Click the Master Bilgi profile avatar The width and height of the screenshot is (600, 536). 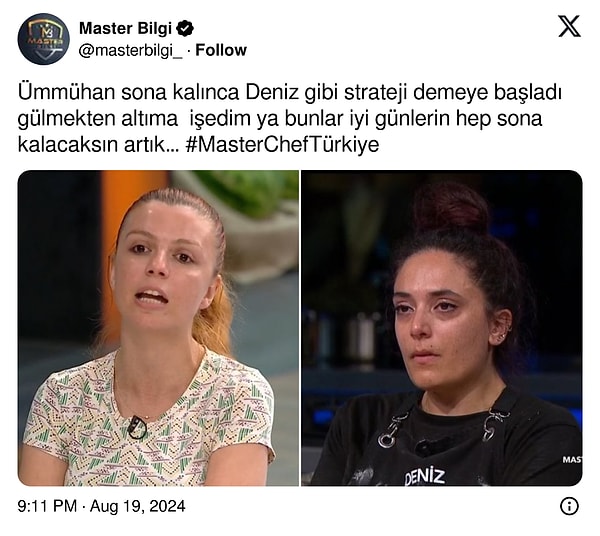click(x=44, y=39)
